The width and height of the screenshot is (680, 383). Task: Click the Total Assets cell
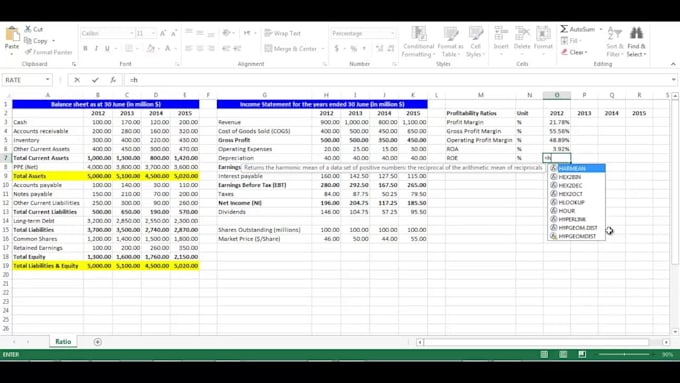point(48,176)
